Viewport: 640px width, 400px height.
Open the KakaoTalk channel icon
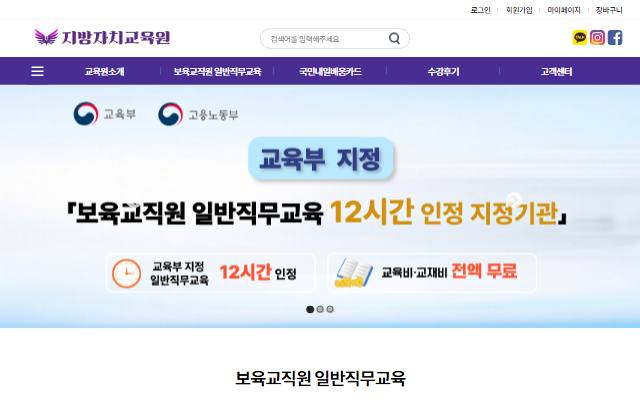tap(580, 38)
